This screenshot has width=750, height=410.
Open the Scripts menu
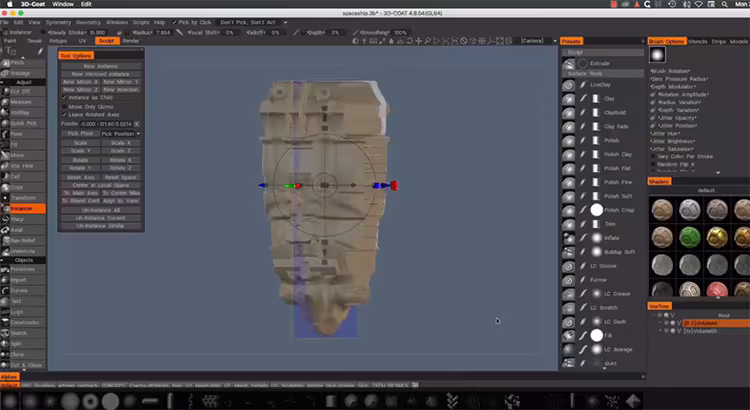tap(141, 22)
